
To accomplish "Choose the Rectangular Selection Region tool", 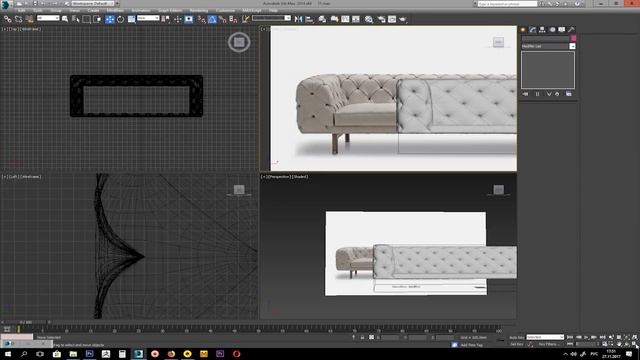I will (x=87, y=19).
